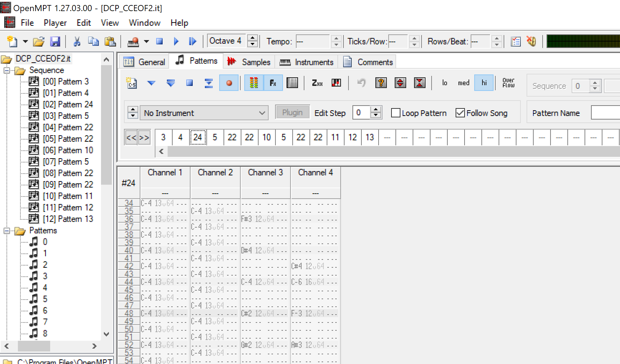This screenshot has height=364, width=620.
Task: Open the song properties icon
Action: tap(515, 42)
